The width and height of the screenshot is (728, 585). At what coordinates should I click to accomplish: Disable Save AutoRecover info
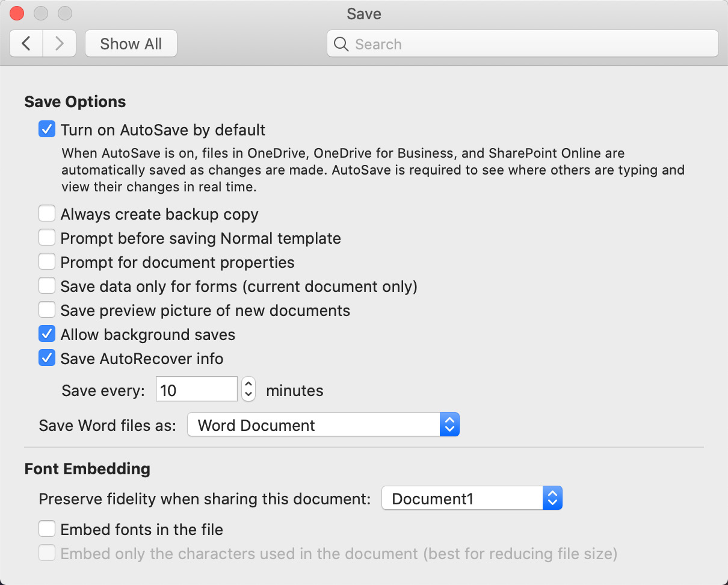[47, 357]
